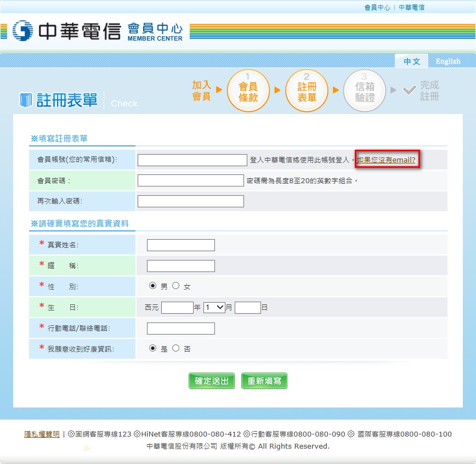The height and width of the screenshot is (464, 476).
Task: Click the registration form book icon
Action: pos(26,100)
